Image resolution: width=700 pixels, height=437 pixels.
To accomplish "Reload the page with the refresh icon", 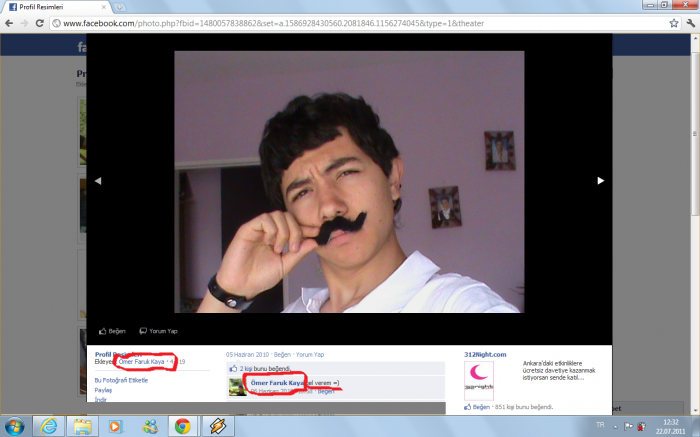I will click(50, 23).
